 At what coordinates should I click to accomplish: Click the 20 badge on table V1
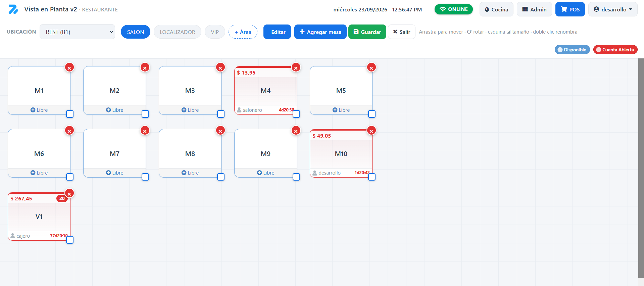(x=62, y=198)
